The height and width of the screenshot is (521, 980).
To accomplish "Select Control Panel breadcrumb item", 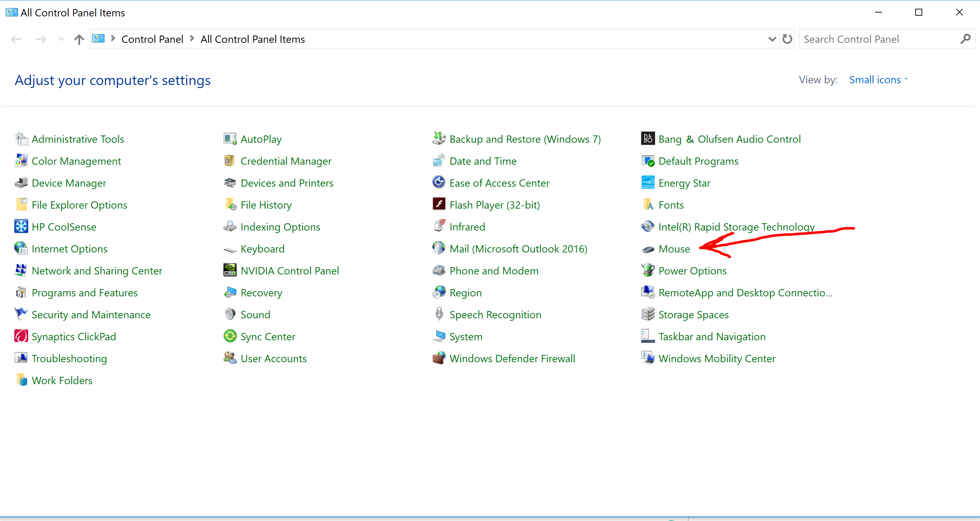I will pyautogui.click(x=152, y=39).
